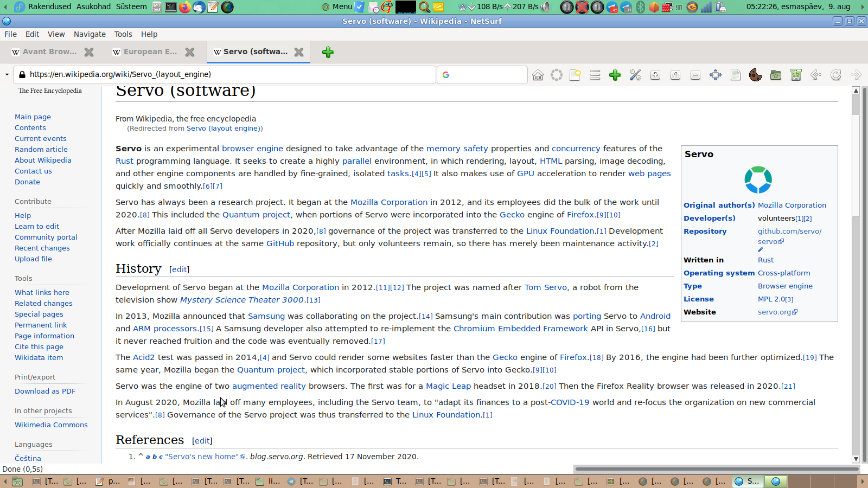Open the Edit menu
This screenshot has width=868, height=488.
click(33, 34)
